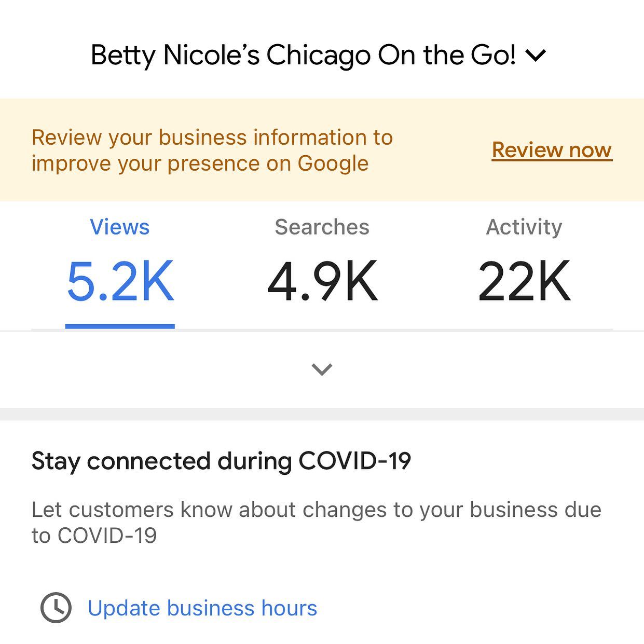Click the blue underline beneath Views
644x644 pixels.
(120, 326)
